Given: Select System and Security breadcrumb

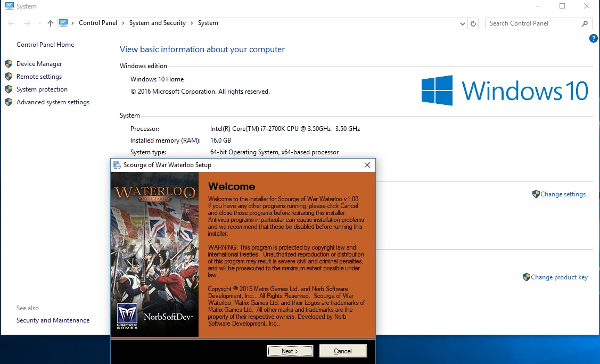Looking at the screenshot, I should click(157, 23).
